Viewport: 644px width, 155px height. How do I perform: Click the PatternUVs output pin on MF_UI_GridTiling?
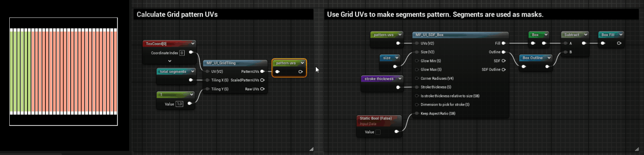(263, 71)
